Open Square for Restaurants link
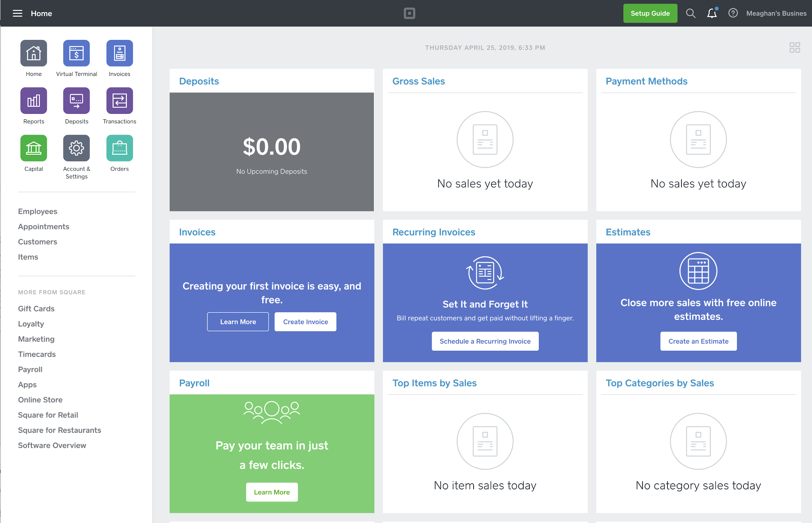The image size is (812, 523). pos(59,430)
